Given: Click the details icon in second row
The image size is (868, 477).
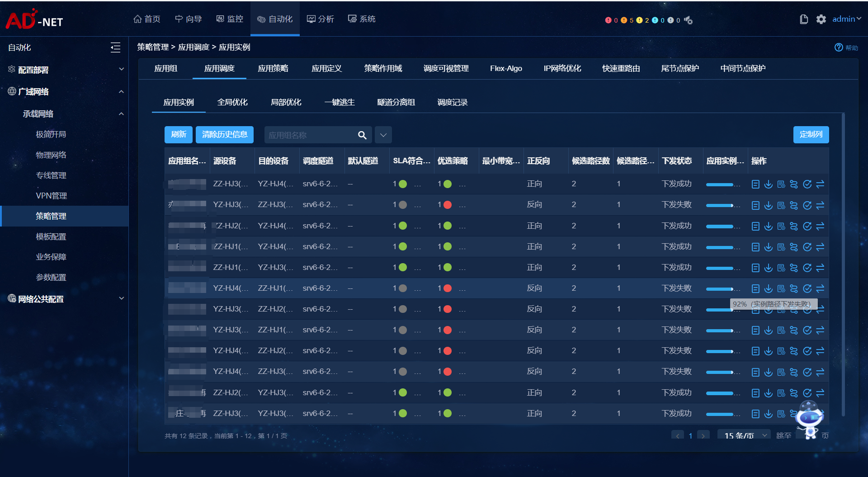Looking at the screenshot, I should [755, 205].
